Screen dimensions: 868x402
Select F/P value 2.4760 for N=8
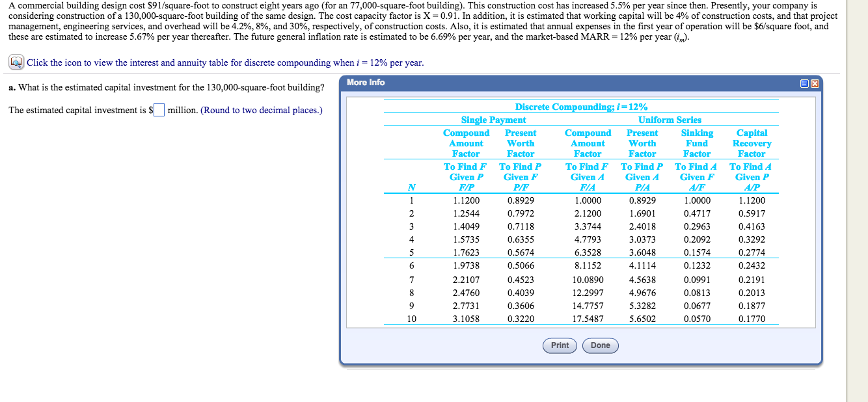pos(466,293)
